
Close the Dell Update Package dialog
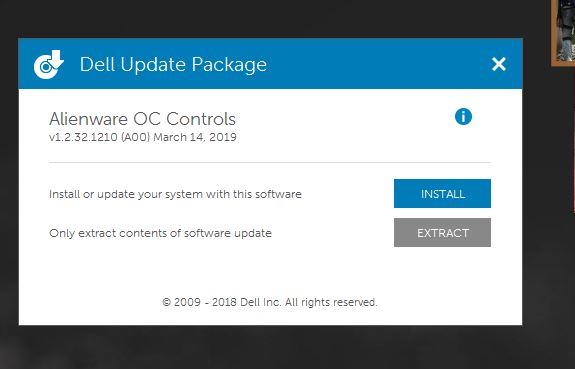point(499,64)
